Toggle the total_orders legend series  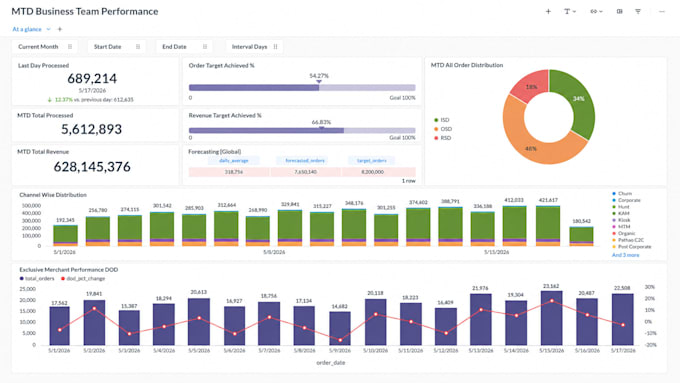37,278
